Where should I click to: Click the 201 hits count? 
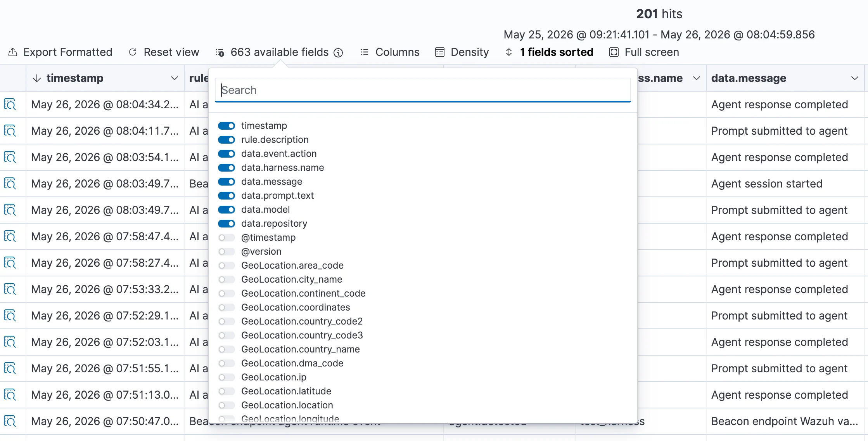(x=659, y=14)
